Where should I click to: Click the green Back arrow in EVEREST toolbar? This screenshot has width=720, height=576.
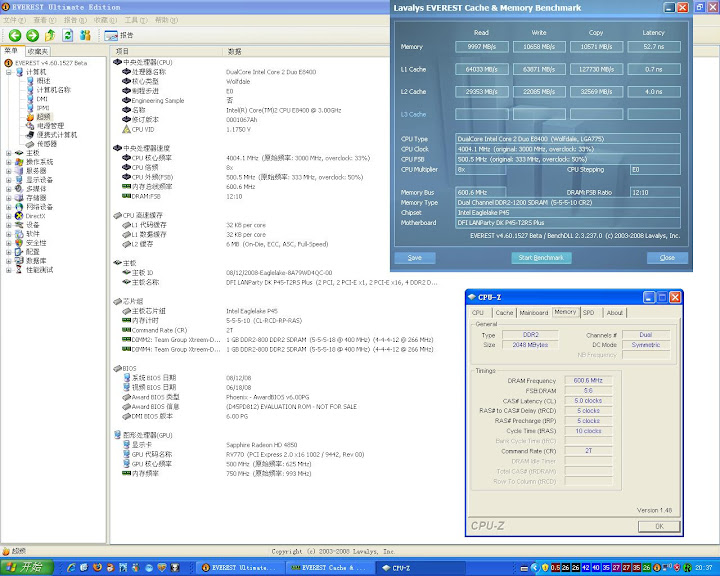click(x=15, y=35)
